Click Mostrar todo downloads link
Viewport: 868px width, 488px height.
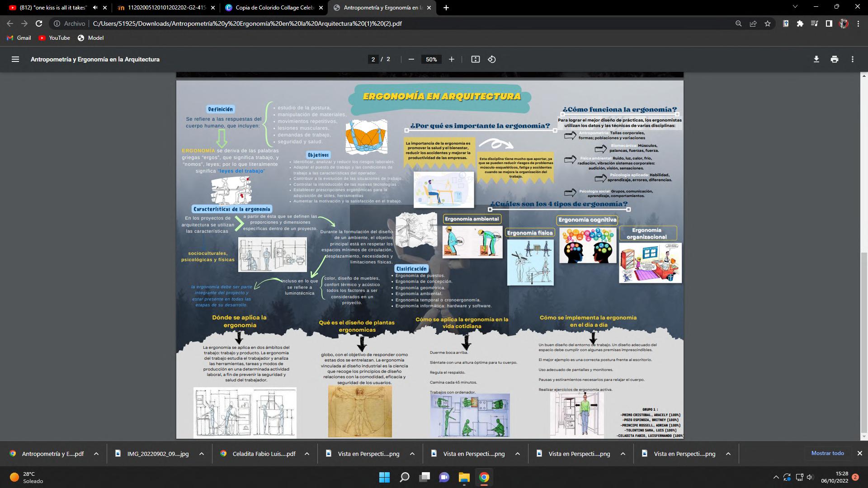click(x=827, y=453)
